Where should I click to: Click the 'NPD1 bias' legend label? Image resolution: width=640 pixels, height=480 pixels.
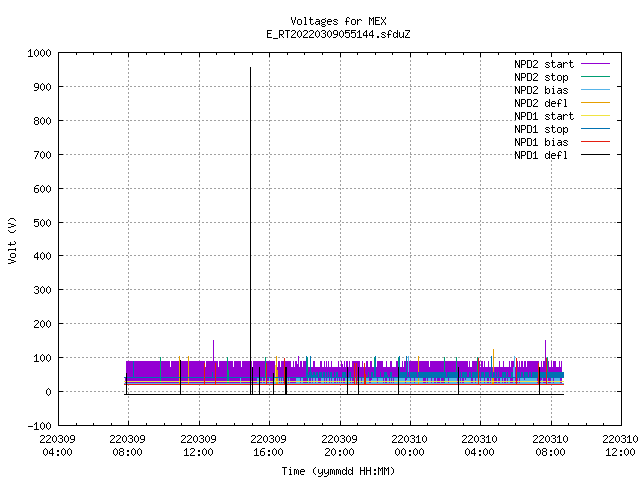click(x=541, y=142)
